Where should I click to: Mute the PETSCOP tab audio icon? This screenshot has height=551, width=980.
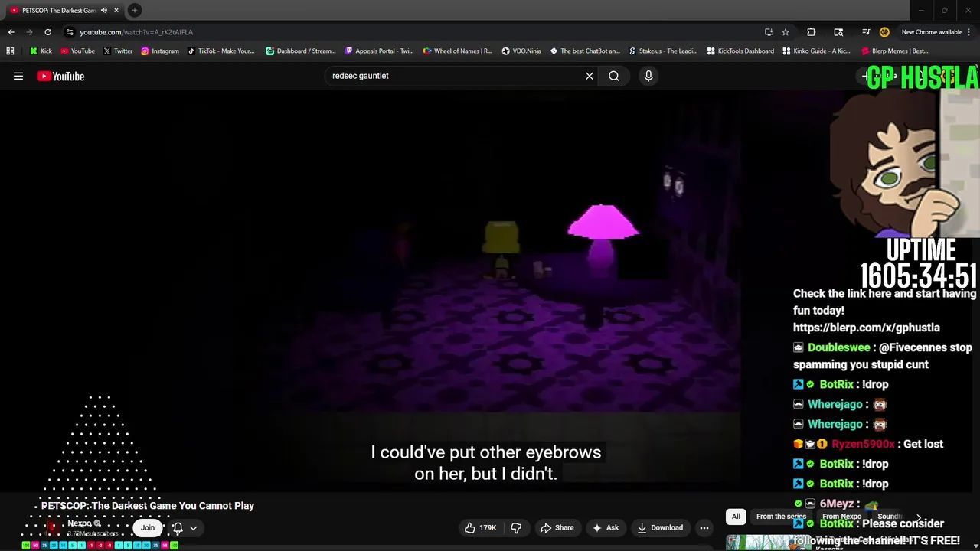tap(104, 11)
